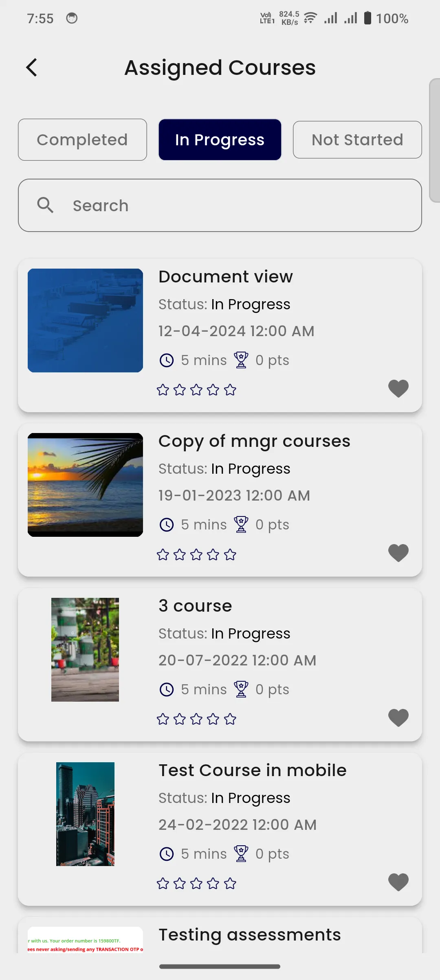
Task: Tap trophy icon on Document view card
Action: point(241,360)
